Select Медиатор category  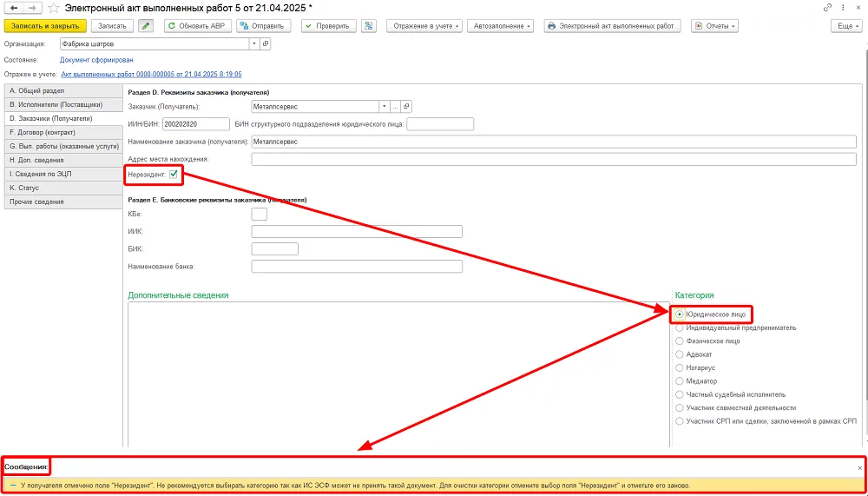[x=680, y=380]
